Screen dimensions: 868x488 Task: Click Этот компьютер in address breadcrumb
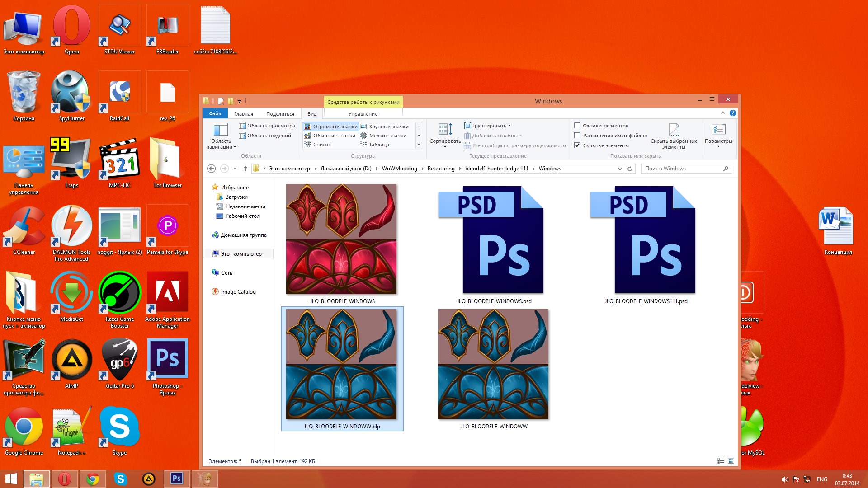(x=289, y=169)
